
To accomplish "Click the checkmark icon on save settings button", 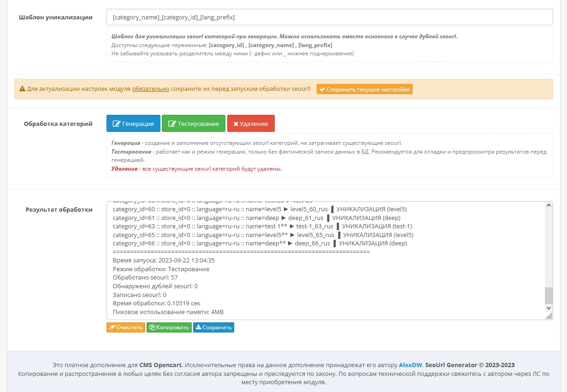I will coord(322,89).
